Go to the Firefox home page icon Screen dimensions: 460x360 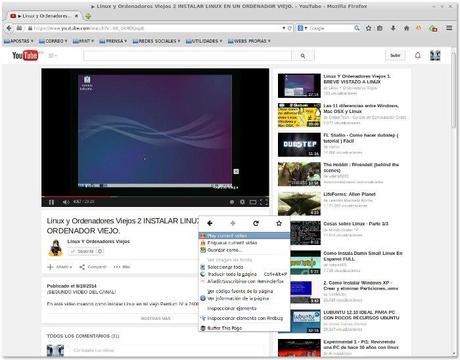(x=407, y=28)
